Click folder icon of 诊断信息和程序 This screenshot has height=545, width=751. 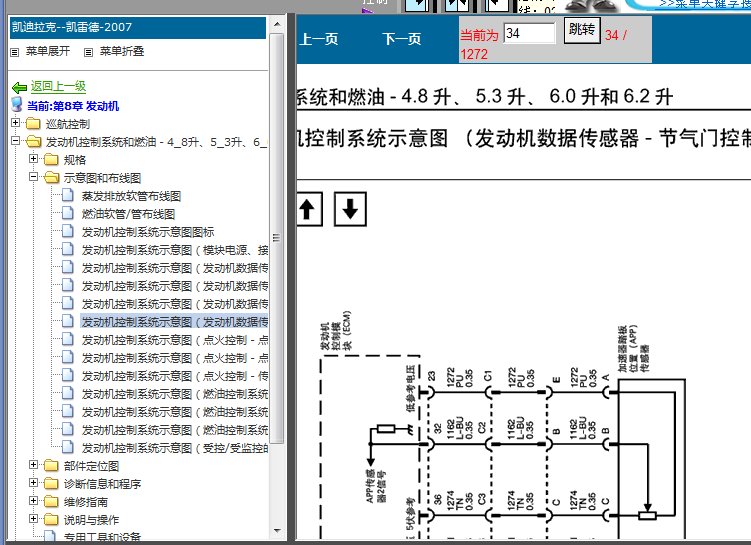51,484
